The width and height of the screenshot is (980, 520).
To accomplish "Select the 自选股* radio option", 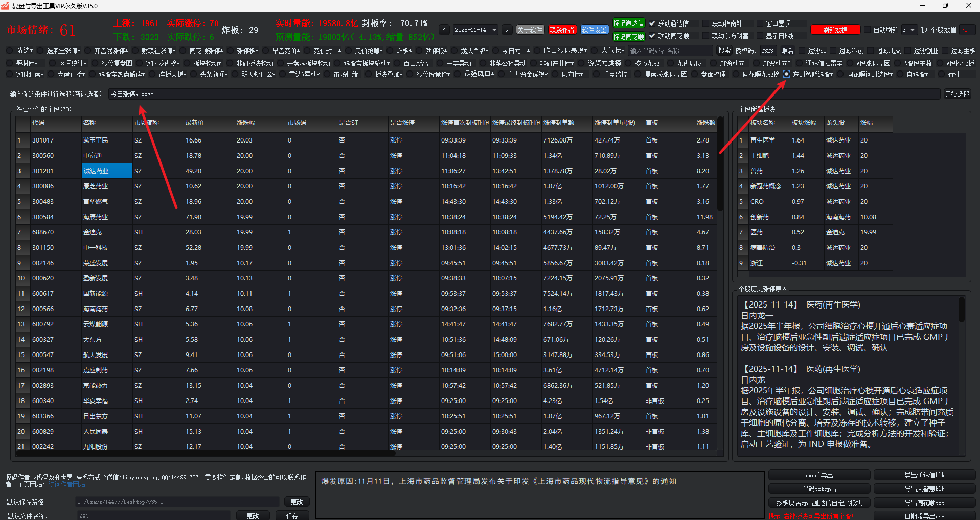I will point(900,74).
